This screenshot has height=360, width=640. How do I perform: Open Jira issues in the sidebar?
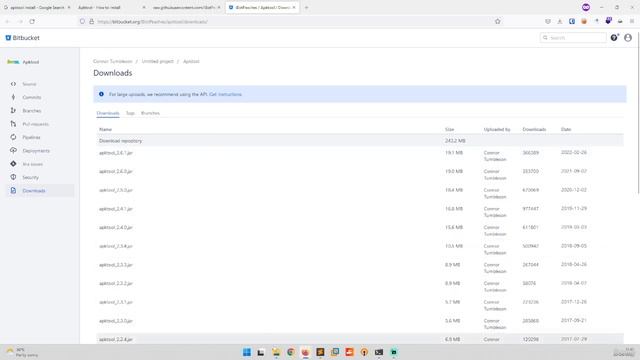[x=40, y=164]
